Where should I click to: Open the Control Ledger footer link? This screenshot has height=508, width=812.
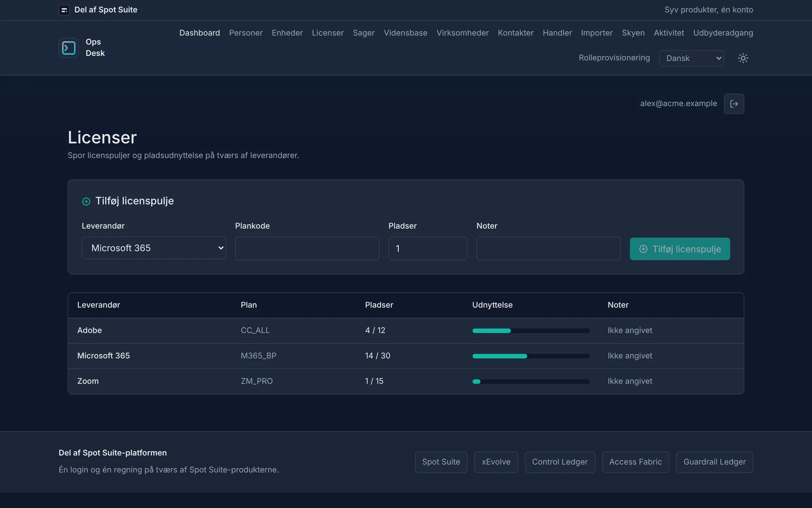[x=560, y=462]
